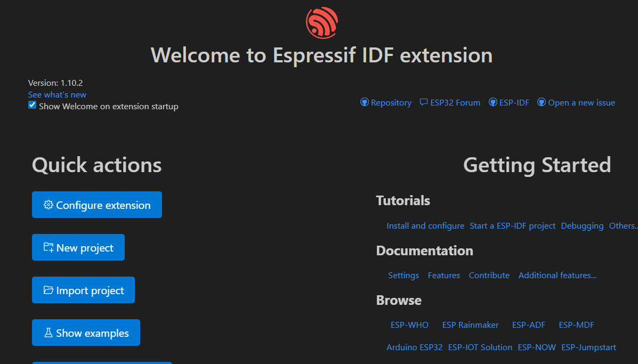Click the GitHub icon beside Repository

[365, 102]
